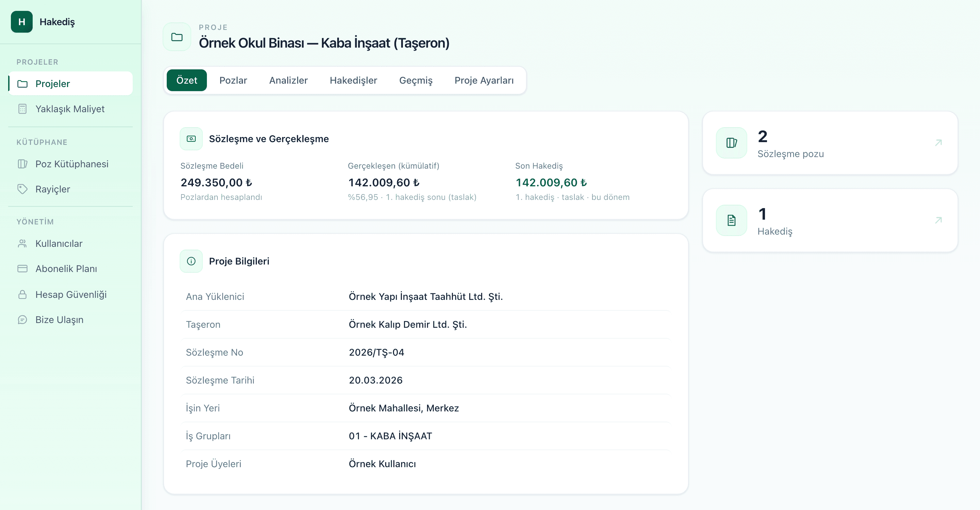Go to the Hakedişler tab
This screenshot has height=510, width=980.
354,80
